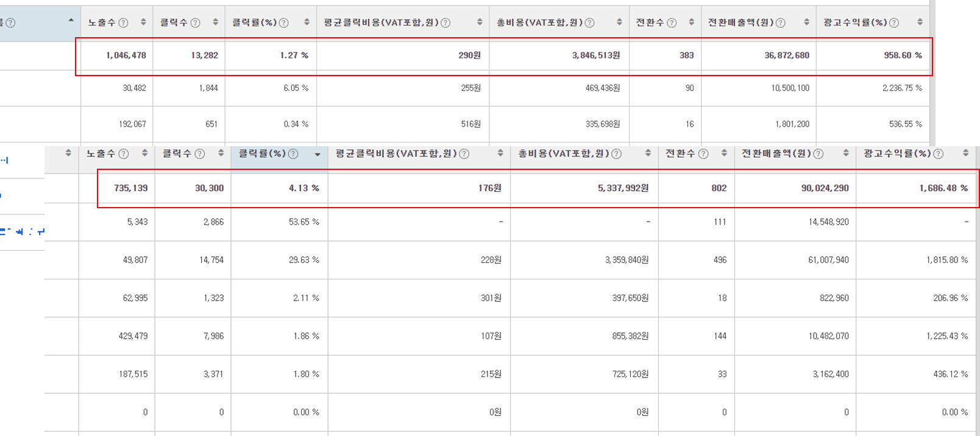Viewport: 980px width, 436px height.
Task: Select total cost cell 5,337,992원
Action: click(x=623, y=188)
